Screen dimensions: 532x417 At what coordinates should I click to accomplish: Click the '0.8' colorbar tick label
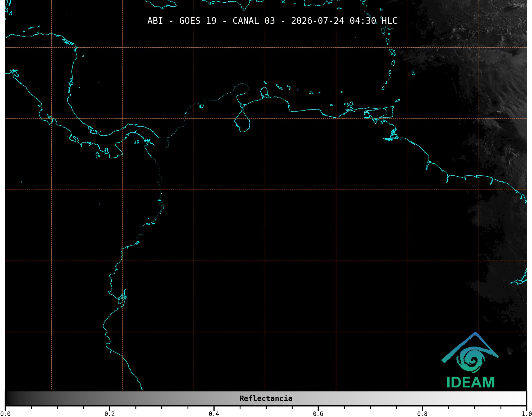(x=422, y=414)
